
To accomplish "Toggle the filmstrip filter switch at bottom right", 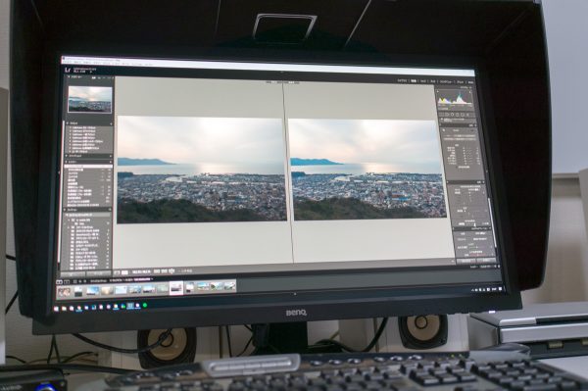I will [499, 267].
